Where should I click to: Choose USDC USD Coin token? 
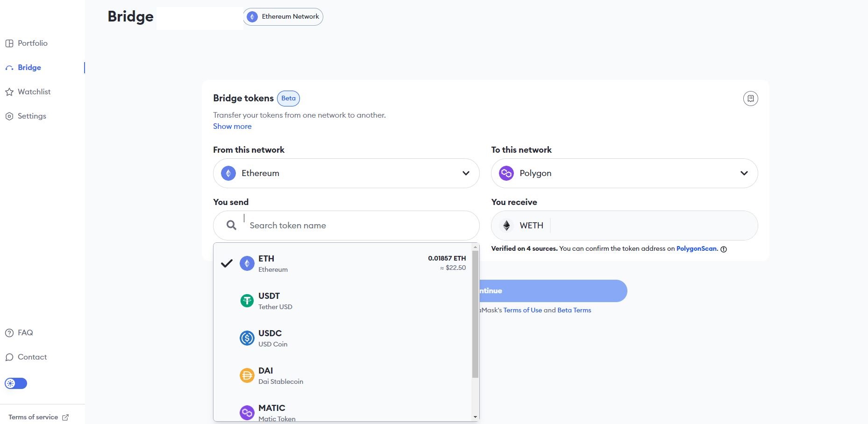point(342,338)
